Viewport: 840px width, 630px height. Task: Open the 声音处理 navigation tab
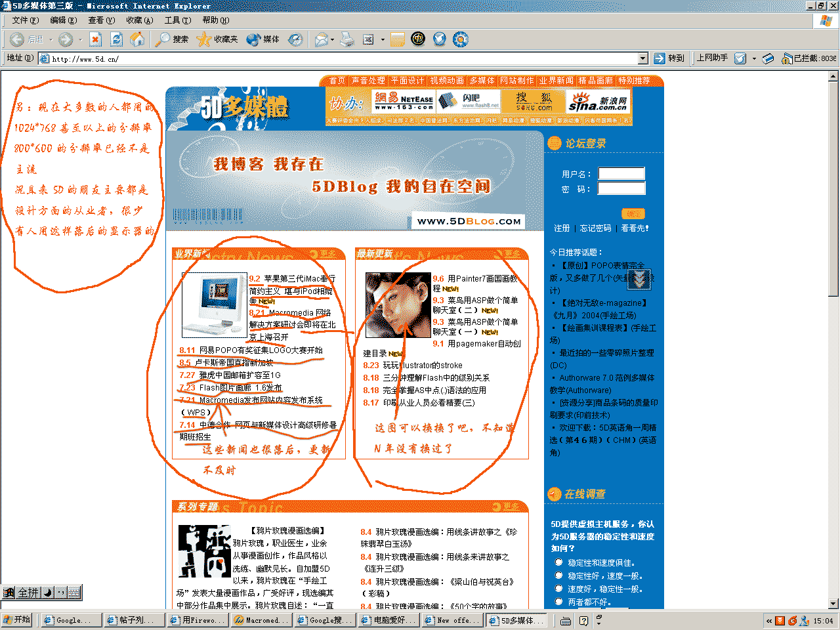tap(368, 81)
